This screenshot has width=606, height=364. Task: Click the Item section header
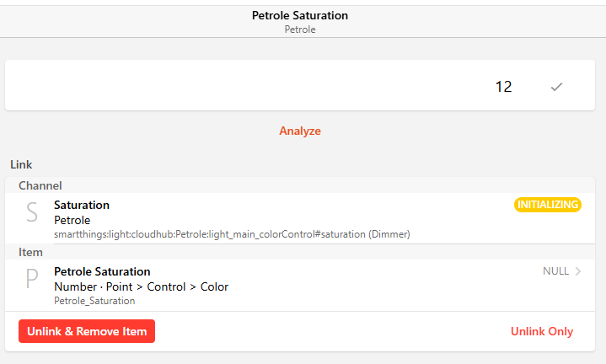[30, 252]
